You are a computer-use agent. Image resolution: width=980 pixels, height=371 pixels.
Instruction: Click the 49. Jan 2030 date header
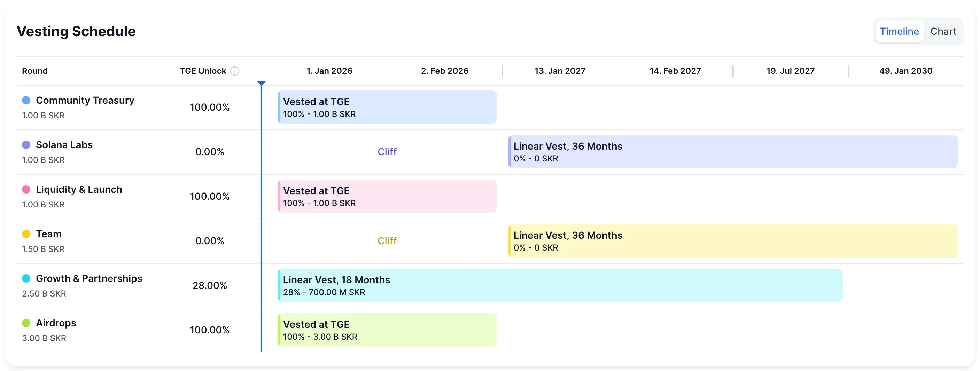point(905,71)
